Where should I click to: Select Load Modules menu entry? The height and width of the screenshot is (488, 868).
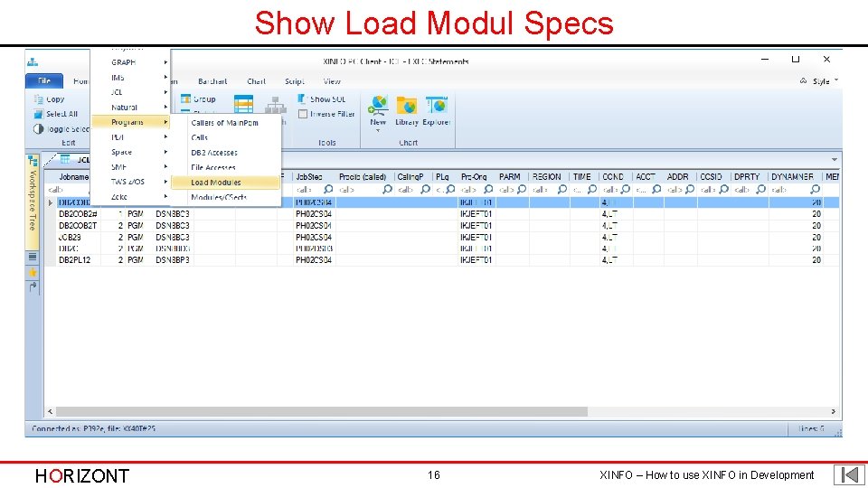pyautogui.click(x=225, y=183)
